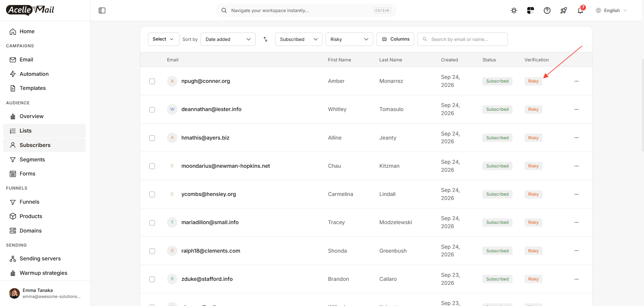Image resolution: width=644 pixels, height=306 pixels.
Task: Open row actions for mariadillon@small.info
Action: pyautogui.click(x=576, y=222)
